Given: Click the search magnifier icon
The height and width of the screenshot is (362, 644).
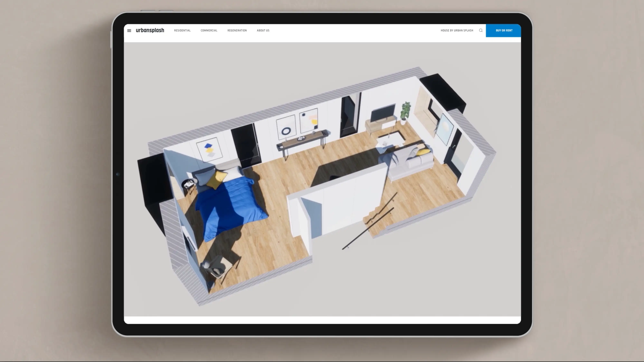Looking at the screenshot, I should pyautogui.click(x=480, y=30).
